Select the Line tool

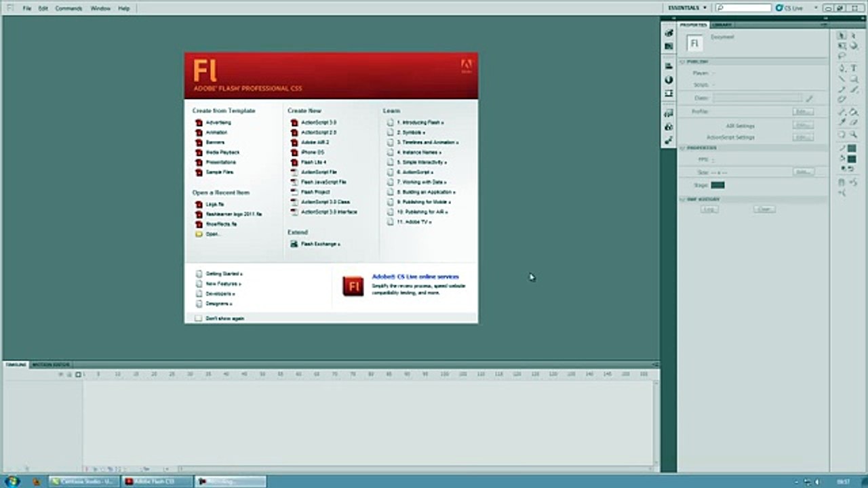pyautogui.click(x=842, y=79)
